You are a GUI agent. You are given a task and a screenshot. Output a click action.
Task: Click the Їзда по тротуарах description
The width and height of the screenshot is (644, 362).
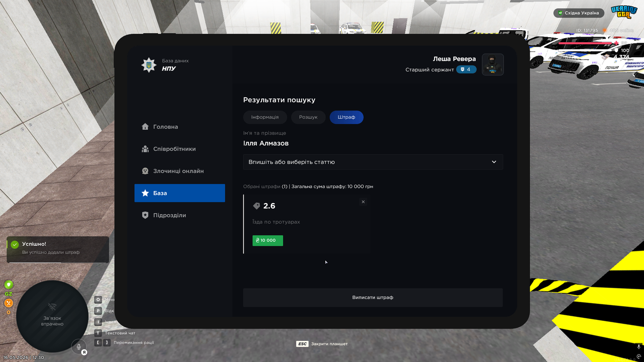click(x=276, y=222)
